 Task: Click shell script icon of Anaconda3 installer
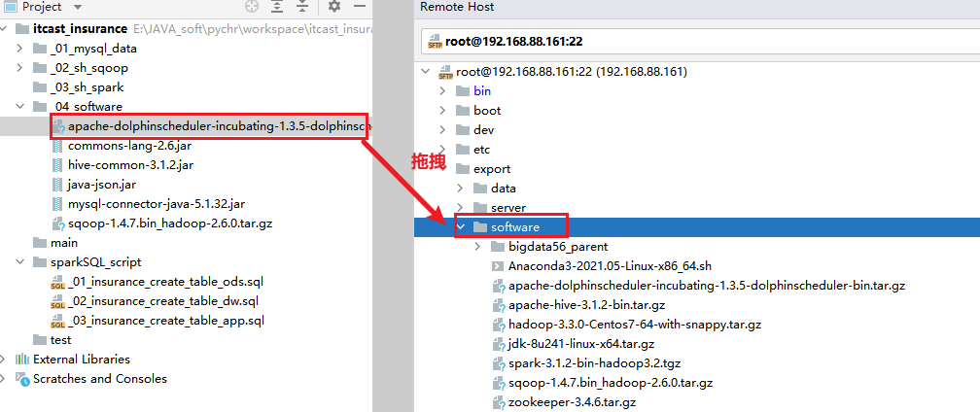[498, 266]
